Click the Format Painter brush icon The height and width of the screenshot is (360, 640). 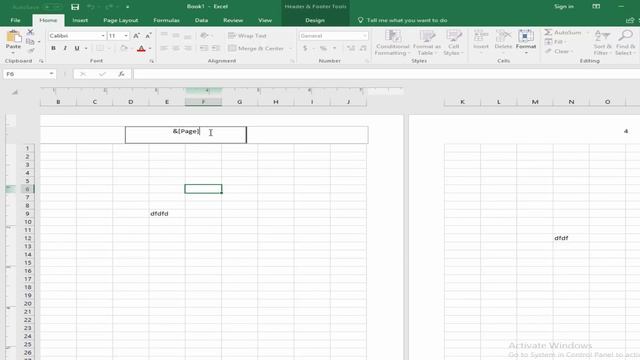[30, 50]
